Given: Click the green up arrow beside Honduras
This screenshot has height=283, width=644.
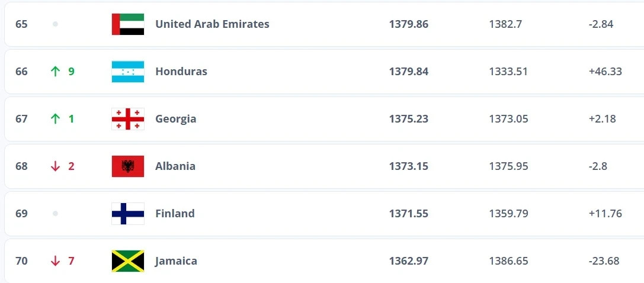Looking at the screenshot, I should click(55, 72).
